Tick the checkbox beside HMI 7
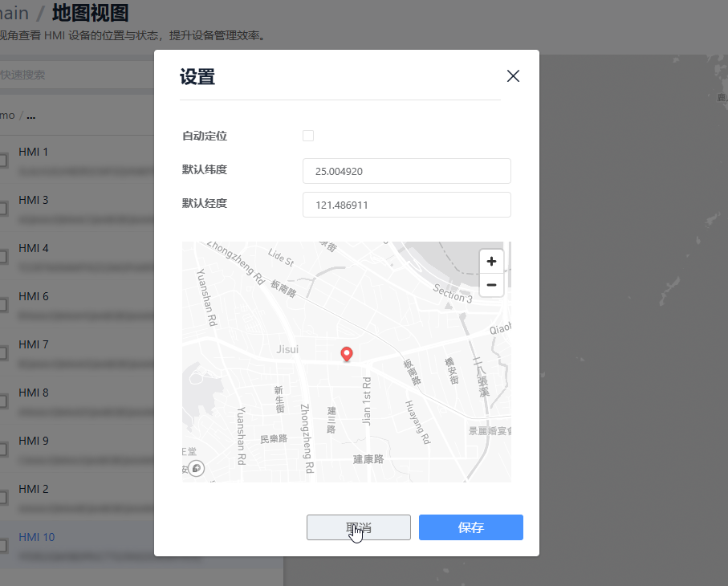This screenshot has height=586, width=728. click(x=3, y=353)
